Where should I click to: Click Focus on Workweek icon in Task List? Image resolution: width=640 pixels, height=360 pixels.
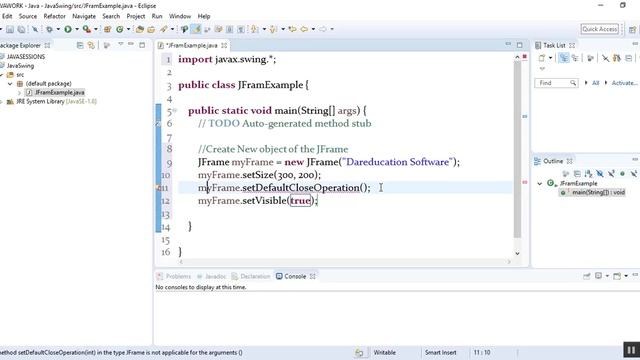pyautogui.click(x=590, y=58)
